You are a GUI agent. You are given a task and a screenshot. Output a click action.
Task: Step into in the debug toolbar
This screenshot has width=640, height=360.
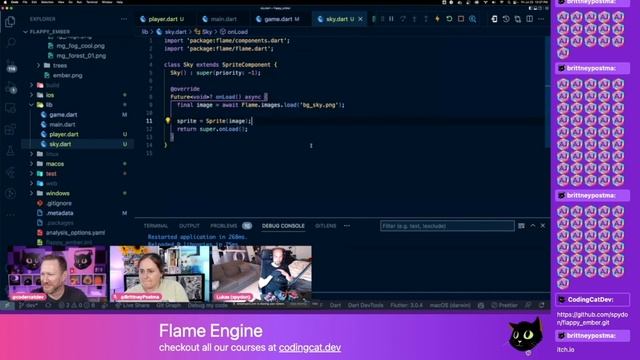414,19
